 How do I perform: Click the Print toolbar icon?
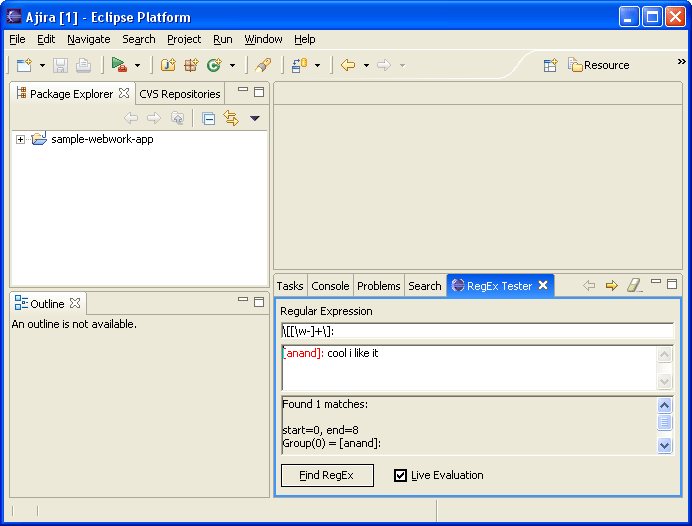(83, 65)
